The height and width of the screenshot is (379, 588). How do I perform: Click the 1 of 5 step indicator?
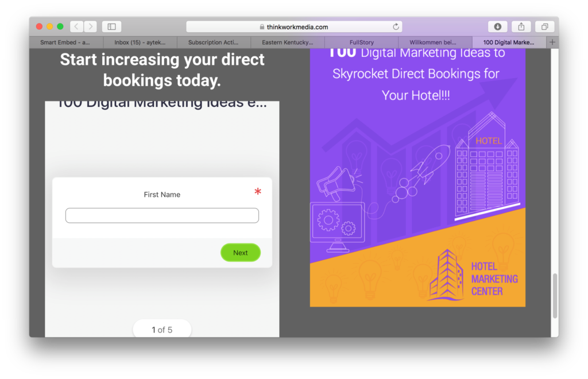pyautogui.click(x=162, y=330)
